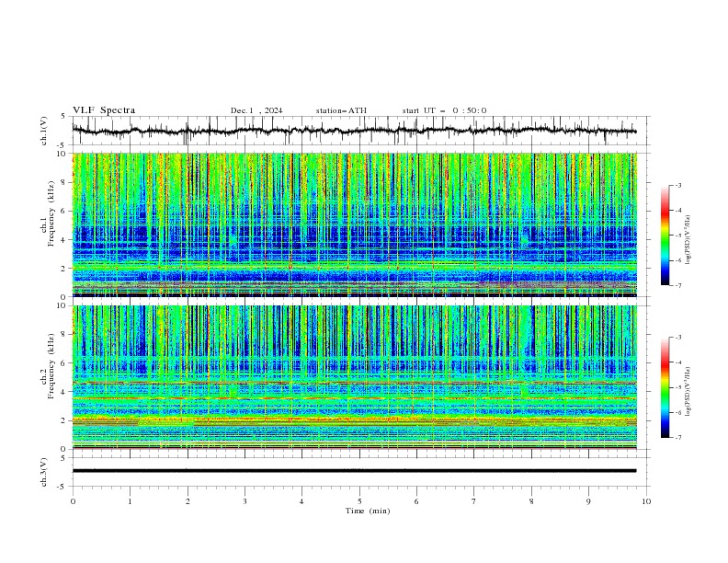
Task: Click the "9" tick on the time axis
Action: (x=588, y=501)
